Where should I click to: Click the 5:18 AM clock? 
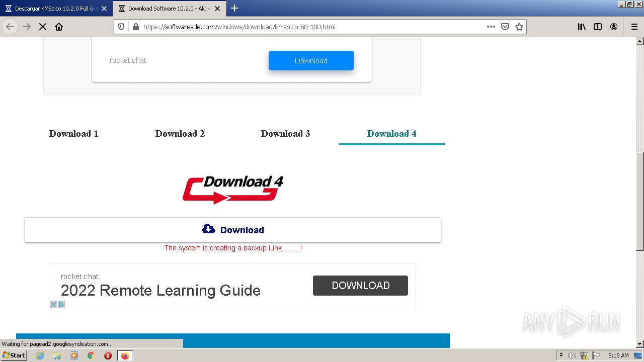tap(618, 355)
